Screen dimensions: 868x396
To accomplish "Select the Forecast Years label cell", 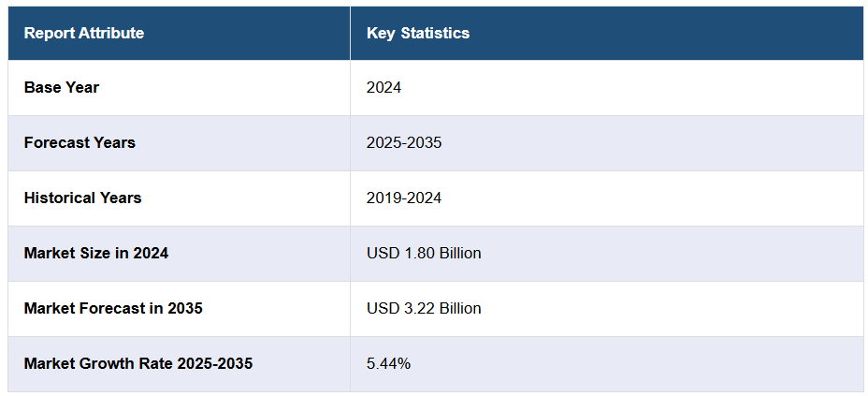I will point(80,143).
